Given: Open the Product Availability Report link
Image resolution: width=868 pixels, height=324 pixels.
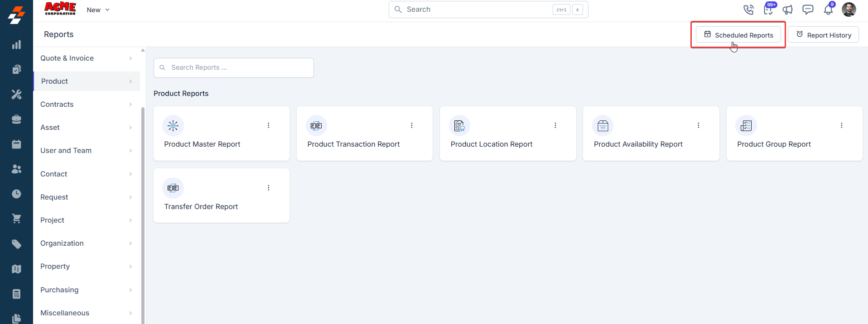Looking at the screenshot, I should pyautogui.click(x=638, y=144).
